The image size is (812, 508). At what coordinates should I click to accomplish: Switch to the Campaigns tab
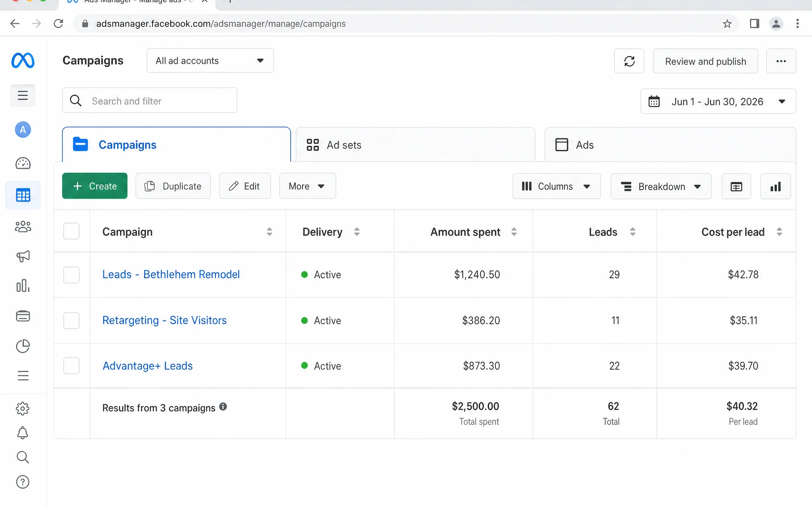point(176,145)
